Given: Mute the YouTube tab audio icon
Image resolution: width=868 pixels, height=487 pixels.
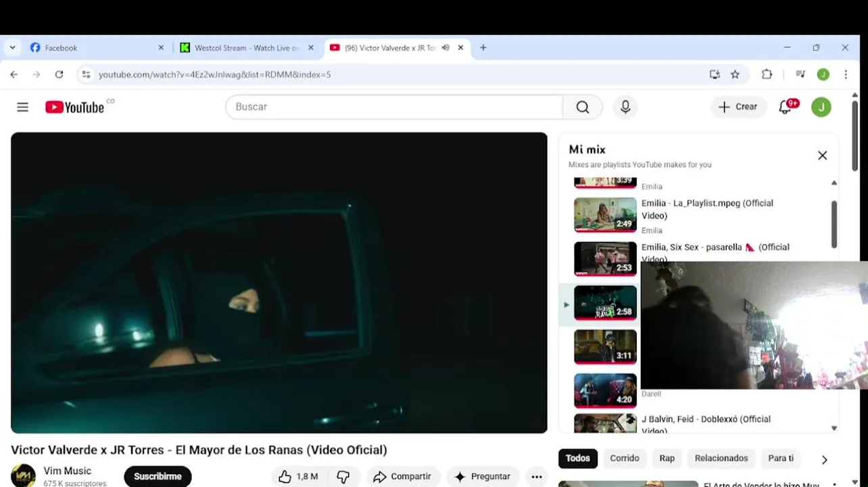Looking at the screenshot, I should coord(445,48).
